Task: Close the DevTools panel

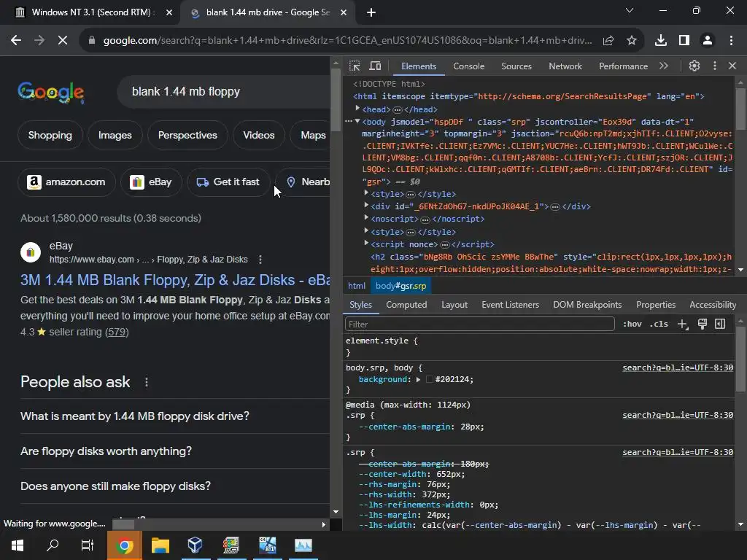Action: (x=732, y=66)
